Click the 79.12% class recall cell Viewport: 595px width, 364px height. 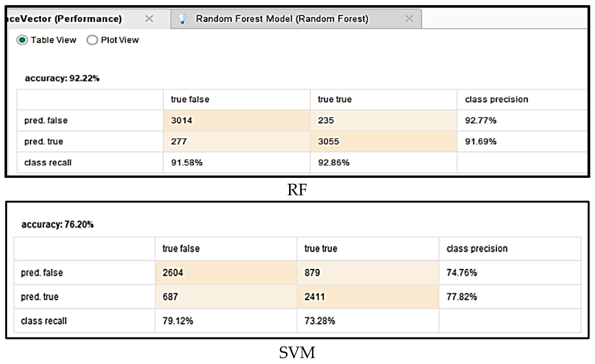pos(178,321)
